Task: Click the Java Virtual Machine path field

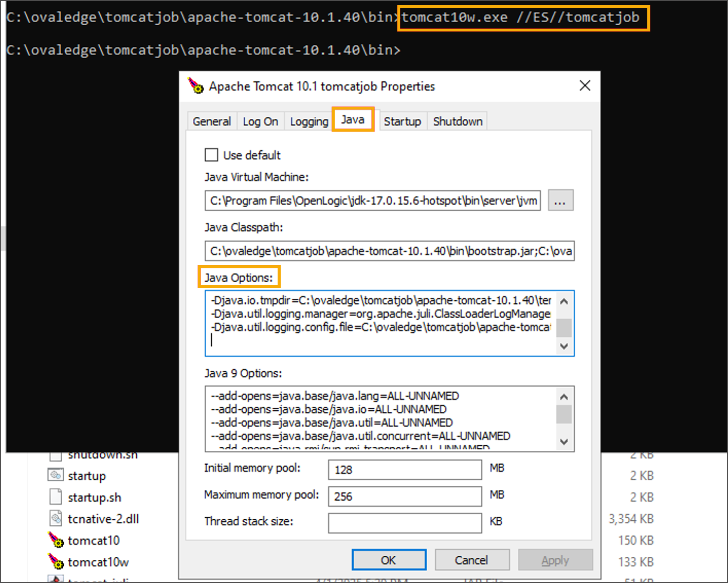Action: [373, 201]
